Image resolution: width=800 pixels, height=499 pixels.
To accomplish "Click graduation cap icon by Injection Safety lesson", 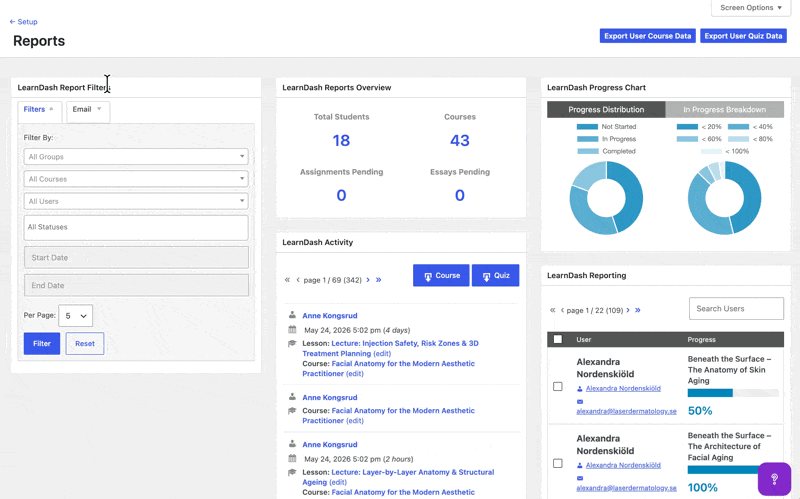I will point(292,343).
